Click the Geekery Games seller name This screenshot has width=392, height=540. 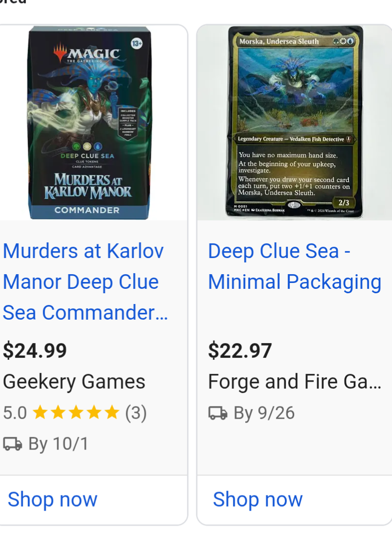tap(74, 381)
